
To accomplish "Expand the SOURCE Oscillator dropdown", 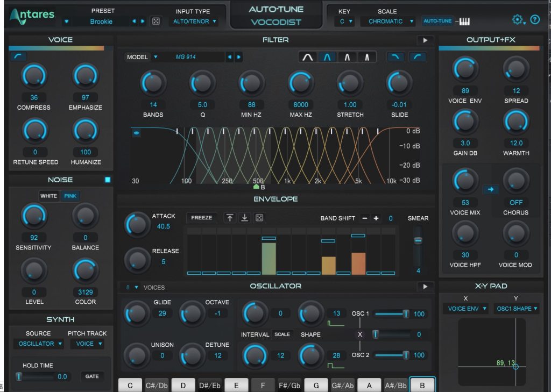I will click(37, 344).
